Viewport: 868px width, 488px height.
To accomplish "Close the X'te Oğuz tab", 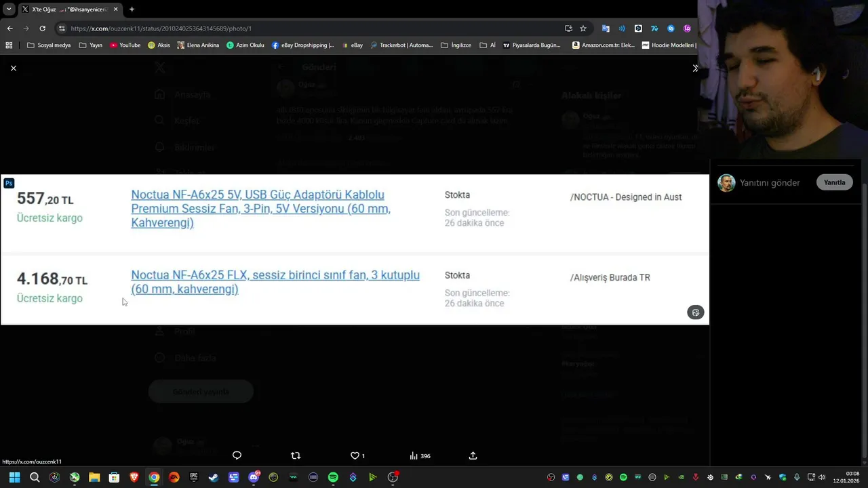I will [x=115, y=9].
